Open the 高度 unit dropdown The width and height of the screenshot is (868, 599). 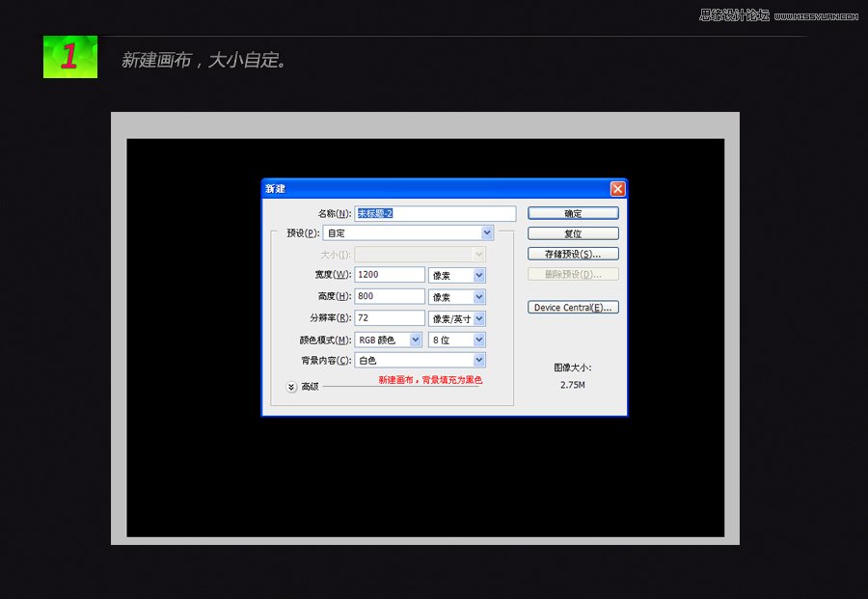tap(457, 297)
